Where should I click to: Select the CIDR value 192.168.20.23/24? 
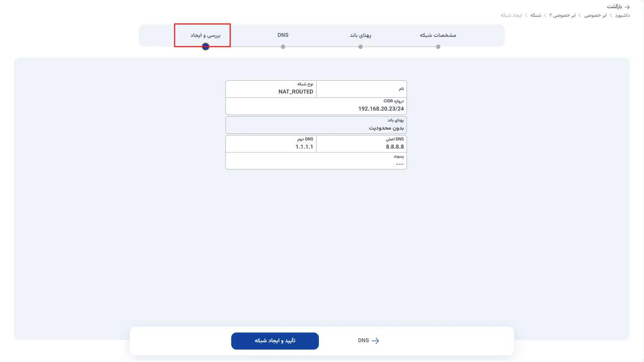pyautogui.click(x=381, y=109)
